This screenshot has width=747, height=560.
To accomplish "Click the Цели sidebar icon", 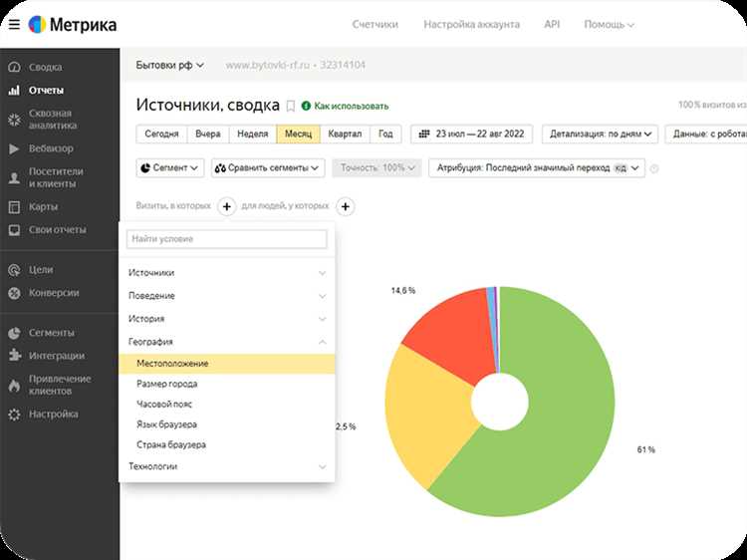I will pos(14,270).
